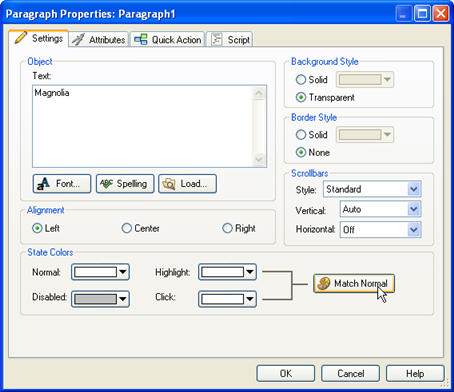Click the Script tab page icon

[x=216, y=39]
